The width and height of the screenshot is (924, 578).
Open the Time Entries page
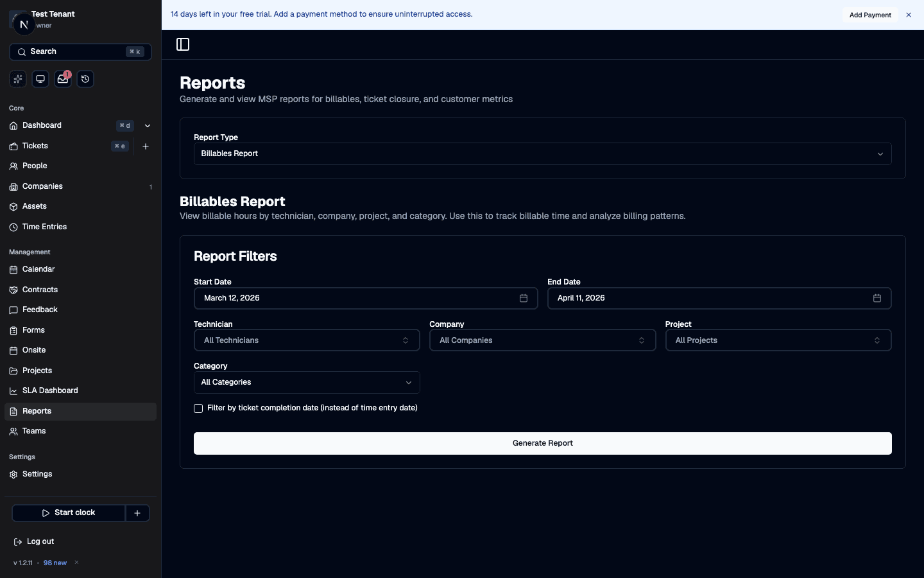point(45,227)
